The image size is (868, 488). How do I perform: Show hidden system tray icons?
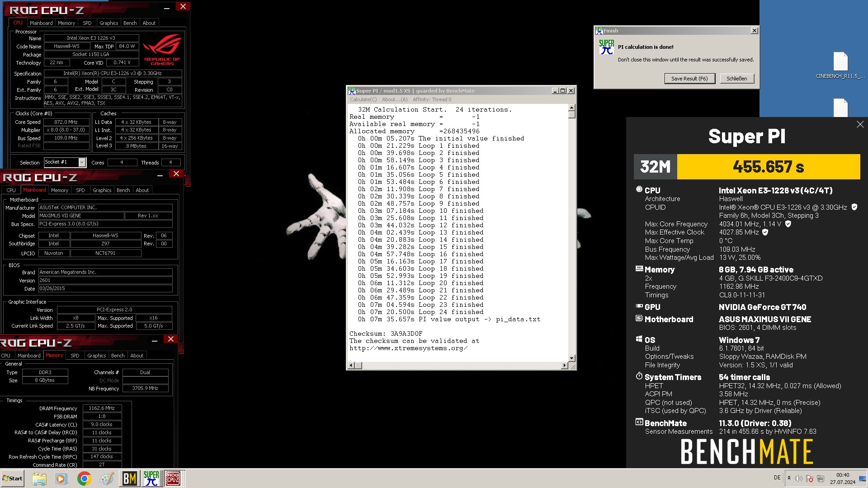[x=789, y=478]
